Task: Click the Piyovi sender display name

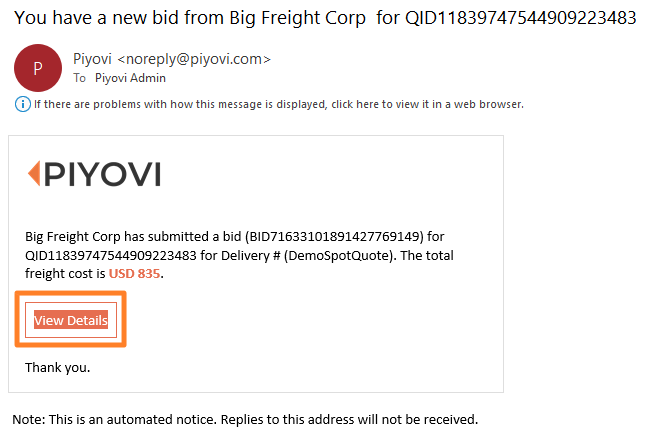Action: click(92, 59)
